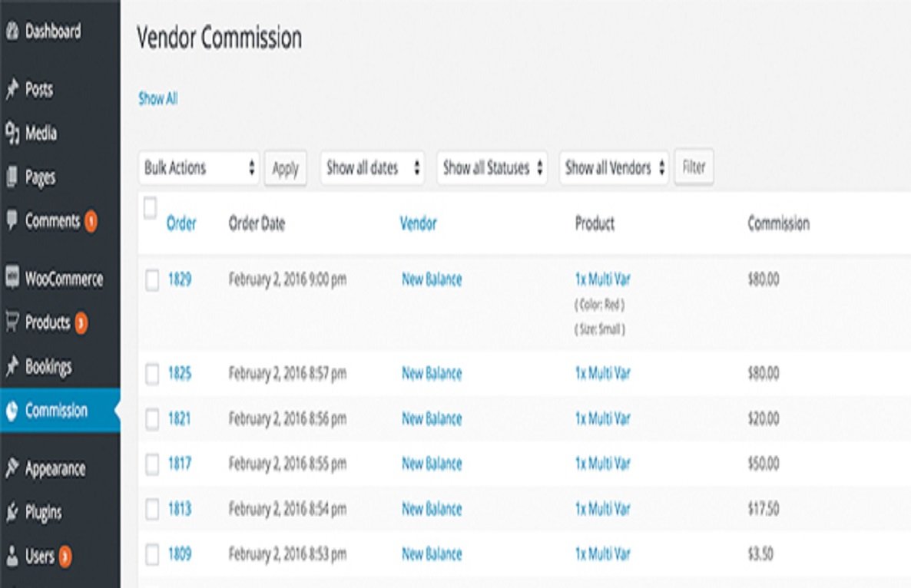The image size is (911, 588).
Task: Select Users from the admin menu
Action: tap(13, 552)
